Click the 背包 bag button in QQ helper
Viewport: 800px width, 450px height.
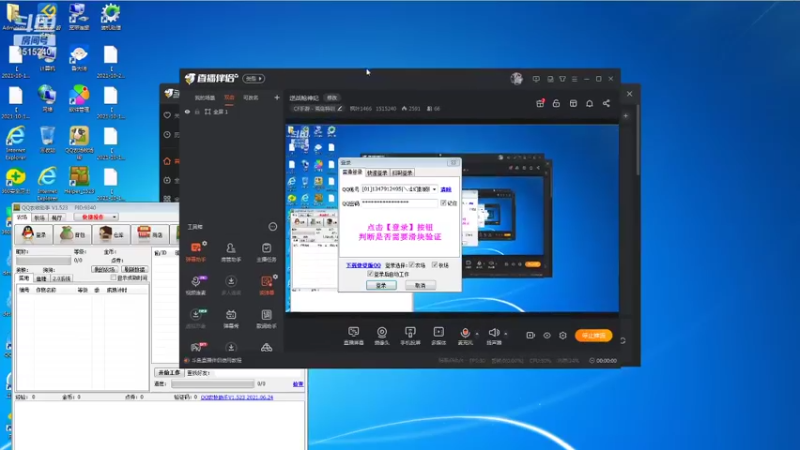73,234
